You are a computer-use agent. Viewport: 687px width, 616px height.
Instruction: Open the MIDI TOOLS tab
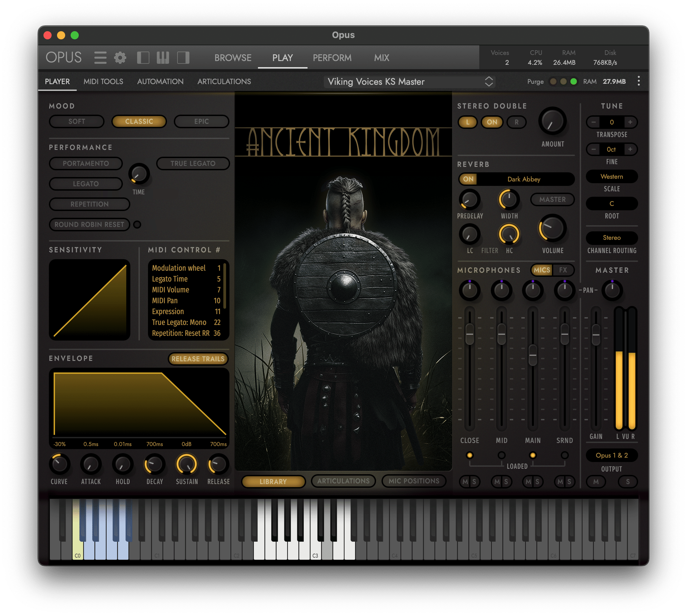click(x=103, y=82)
